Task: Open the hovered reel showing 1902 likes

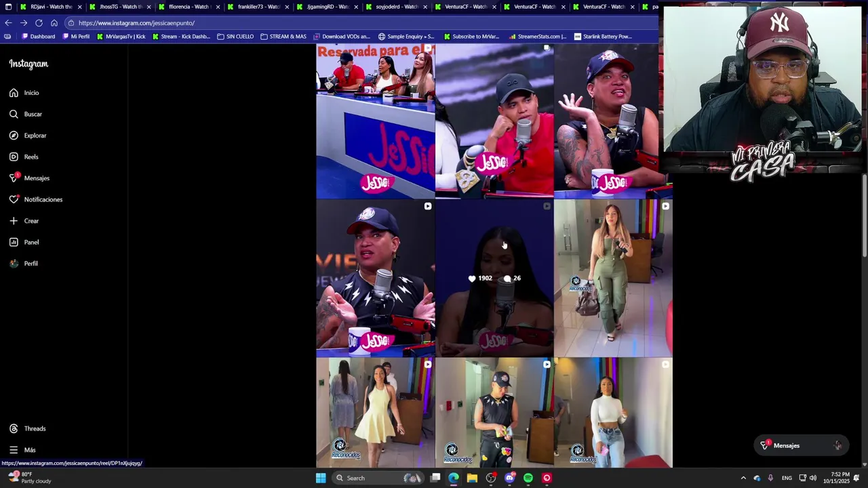Action: [494, 278]
